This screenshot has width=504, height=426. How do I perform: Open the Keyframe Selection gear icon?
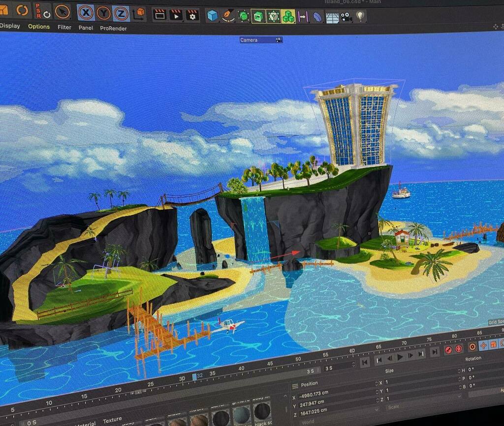click(x=472, y=347)
